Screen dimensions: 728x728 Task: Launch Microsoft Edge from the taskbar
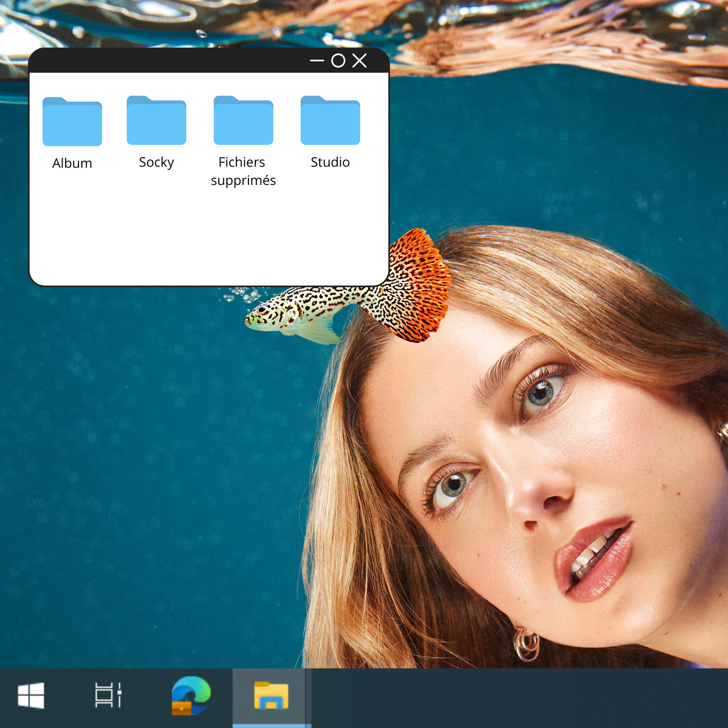click(191, 695)
